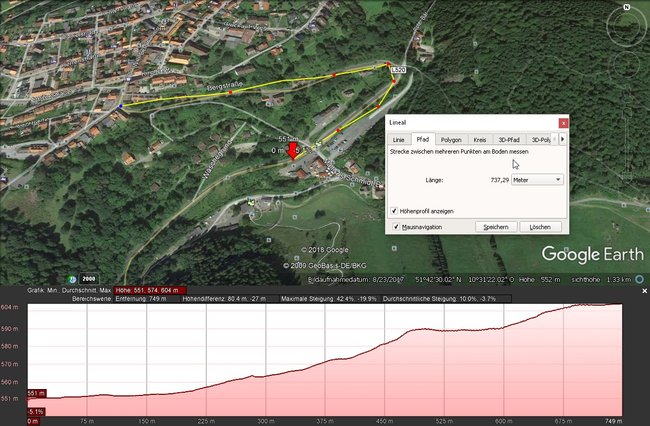
Task: Open the historical imagery clock icon
Action: point(72,279)
